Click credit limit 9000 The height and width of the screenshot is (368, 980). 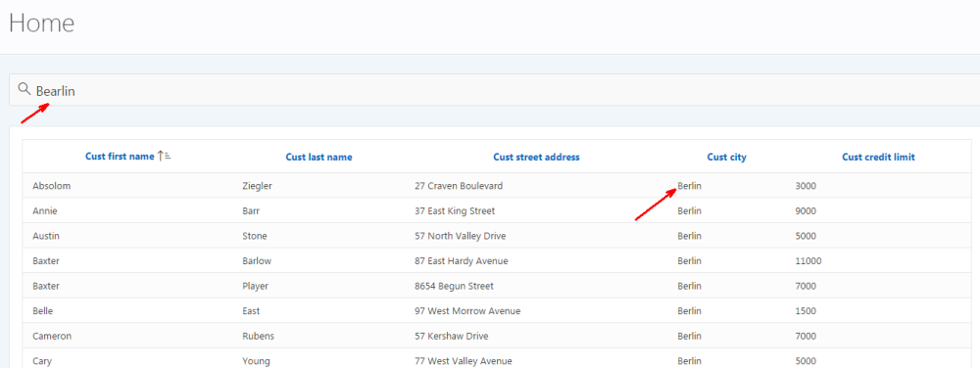coord(806,210)
